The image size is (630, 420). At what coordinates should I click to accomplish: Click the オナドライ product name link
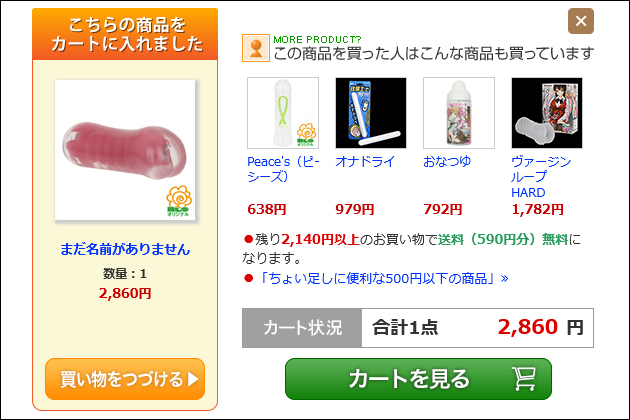click(365, 162)
